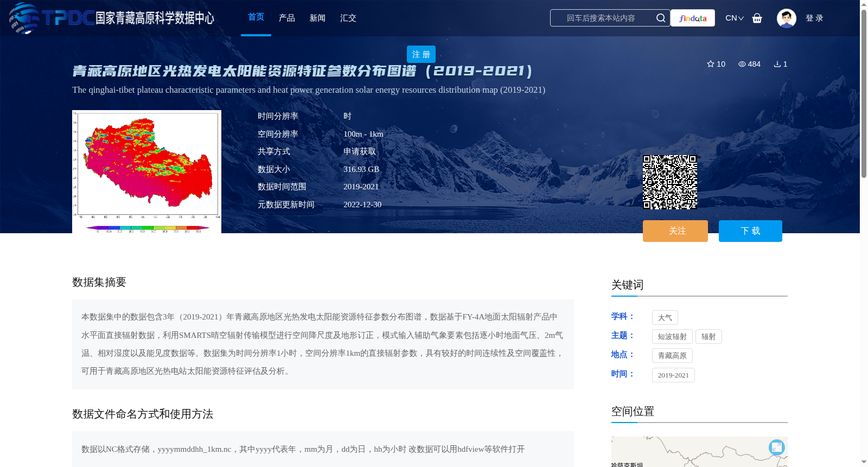Click the blue 下载 download button
868x467 pixels.
[750, 231]
